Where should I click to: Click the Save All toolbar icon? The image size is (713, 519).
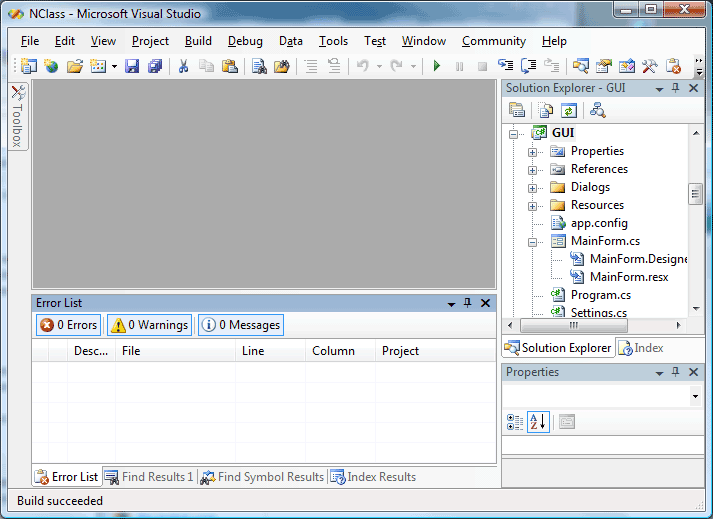pyautogui.click(x=155, y=66)
